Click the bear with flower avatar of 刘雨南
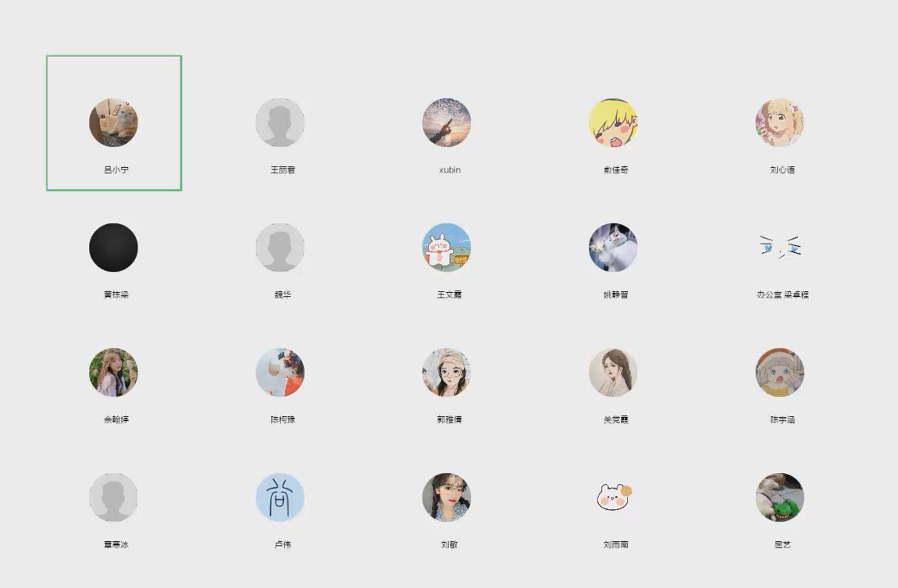898x588 pixels. pyautogui.click(x=613, y=497)
